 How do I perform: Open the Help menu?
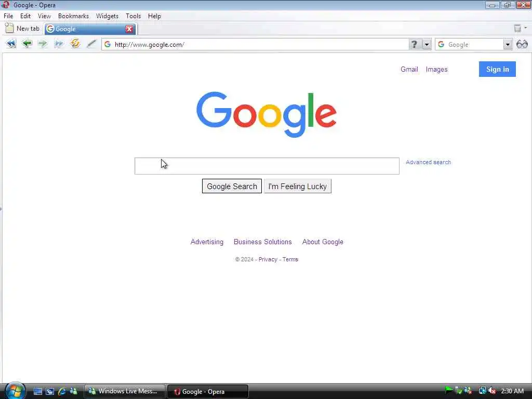pos(154,16)
